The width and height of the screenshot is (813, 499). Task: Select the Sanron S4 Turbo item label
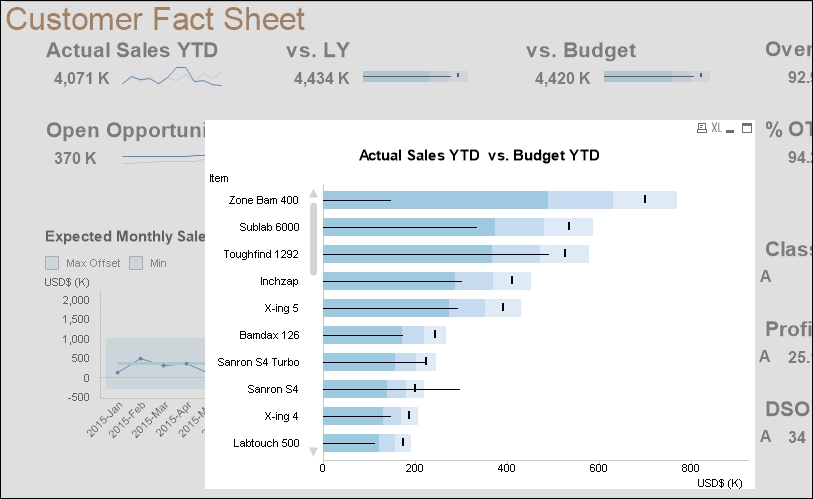pos(258,362)
